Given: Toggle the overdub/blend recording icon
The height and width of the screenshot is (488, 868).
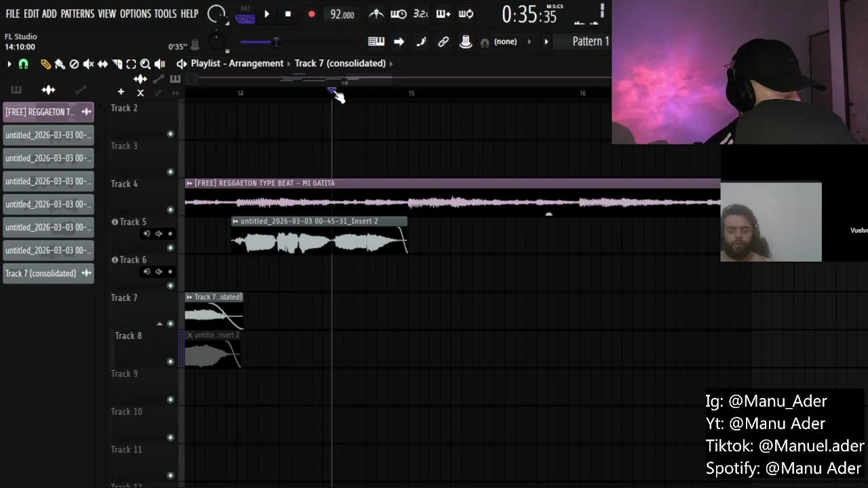Looking at the screenshot, I should 443,14.
